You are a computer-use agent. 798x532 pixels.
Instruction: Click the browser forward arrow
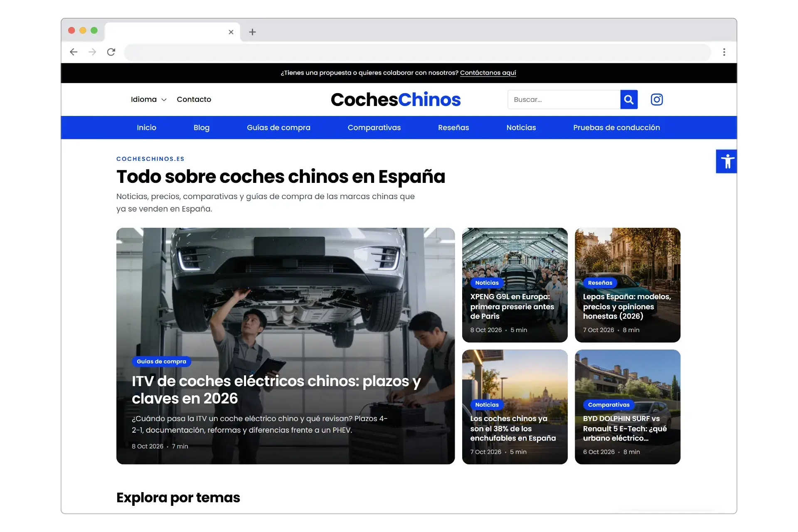pyautogui.click(x=92, y=52)
